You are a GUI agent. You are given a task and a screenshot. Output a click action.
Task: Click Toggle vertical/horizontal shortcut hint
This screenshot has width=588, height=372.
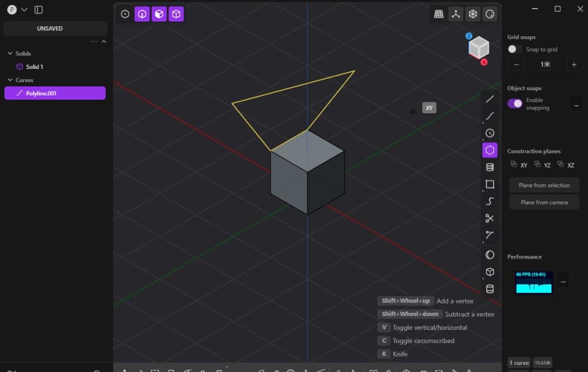click(x=422, y=328)
